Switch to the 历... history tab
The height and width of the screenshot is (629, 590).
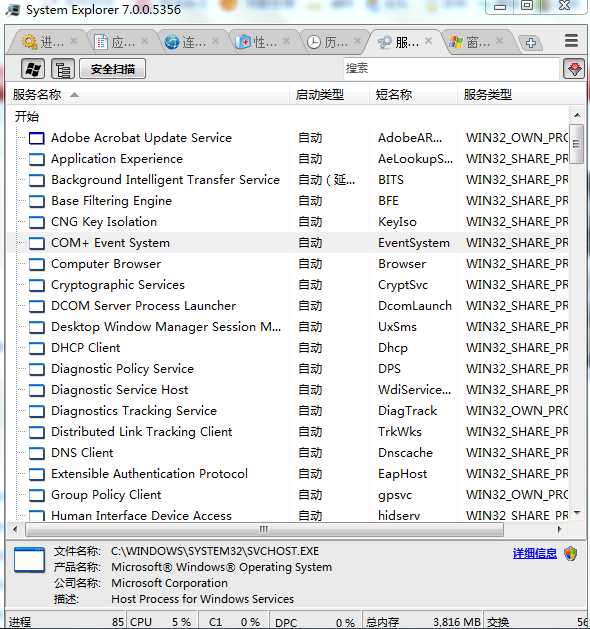pyautogui.click(x=327, y=42)
